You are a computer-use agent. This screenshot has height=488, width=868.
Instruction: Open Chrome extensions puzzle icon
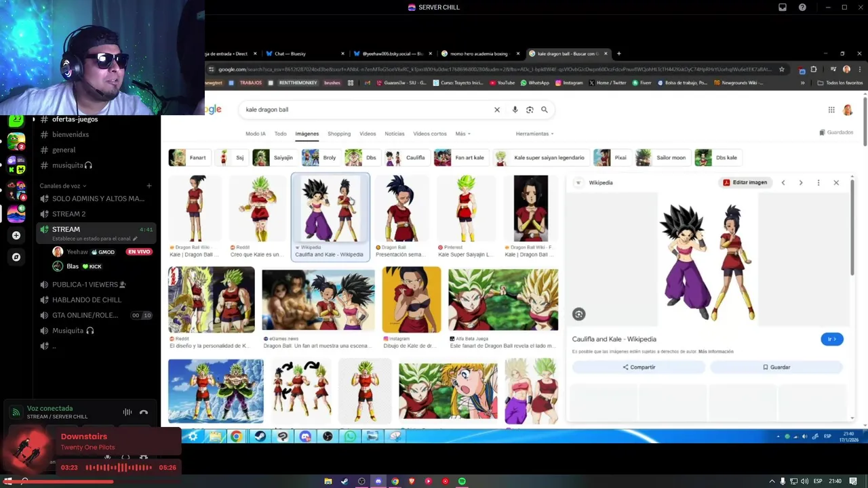[814, 69]
